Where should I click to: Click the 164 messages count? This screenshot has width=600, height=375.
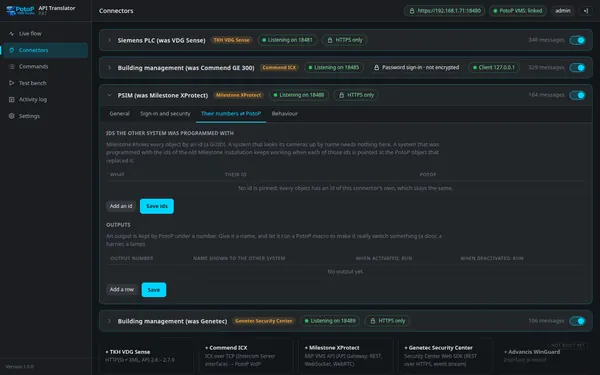click(x=546, y=95)
